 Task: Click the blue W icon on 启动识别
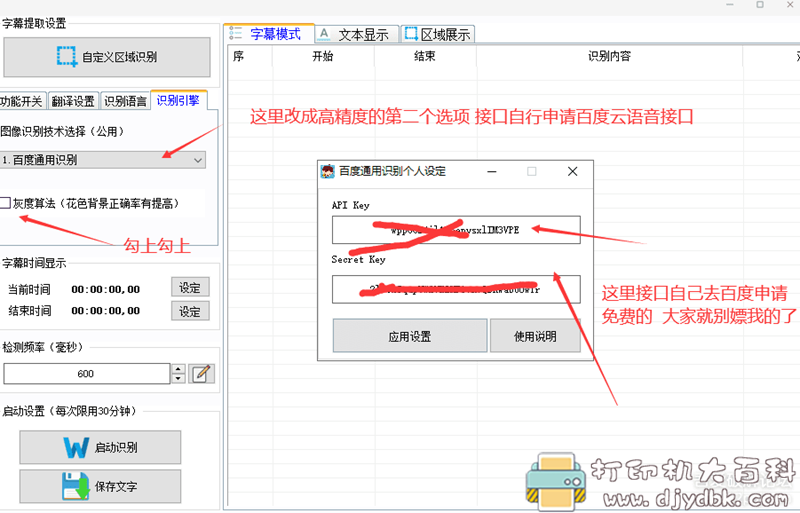[x=76, y=448]
